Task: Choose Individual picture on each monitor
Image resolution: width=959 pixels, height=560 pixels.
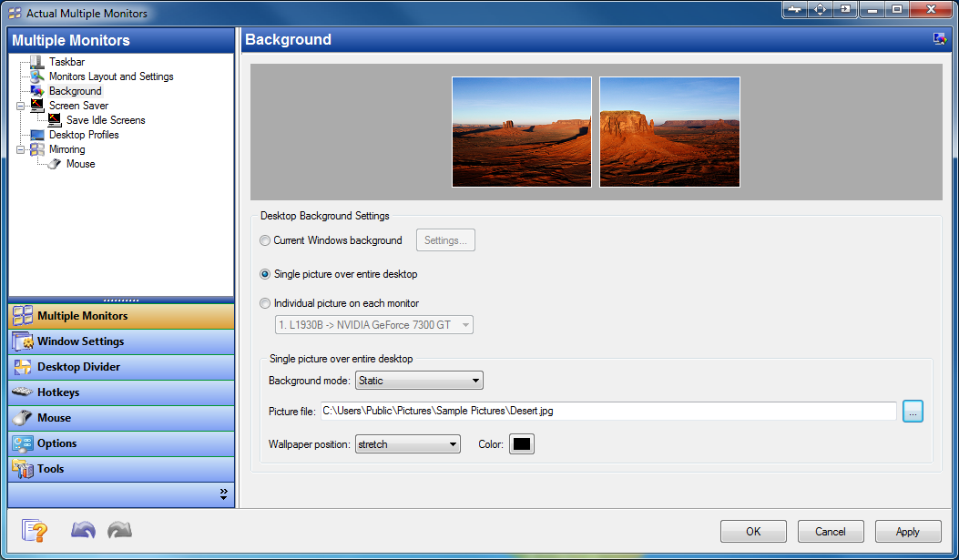Action: click(265, 303)
